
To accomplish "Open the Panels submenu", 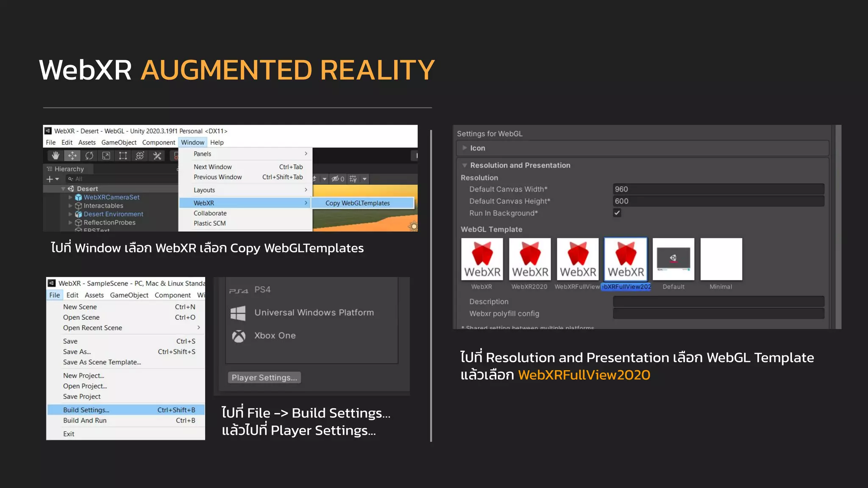I will (x=245, y=154).
